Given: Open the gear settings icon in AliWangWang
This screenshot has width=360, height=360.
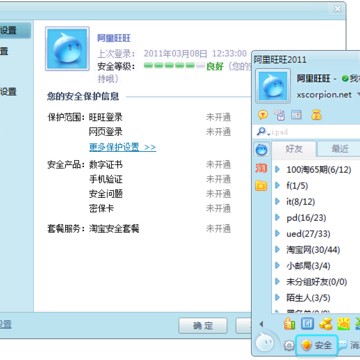Looking at the screenshot, I should pos(289,346).
